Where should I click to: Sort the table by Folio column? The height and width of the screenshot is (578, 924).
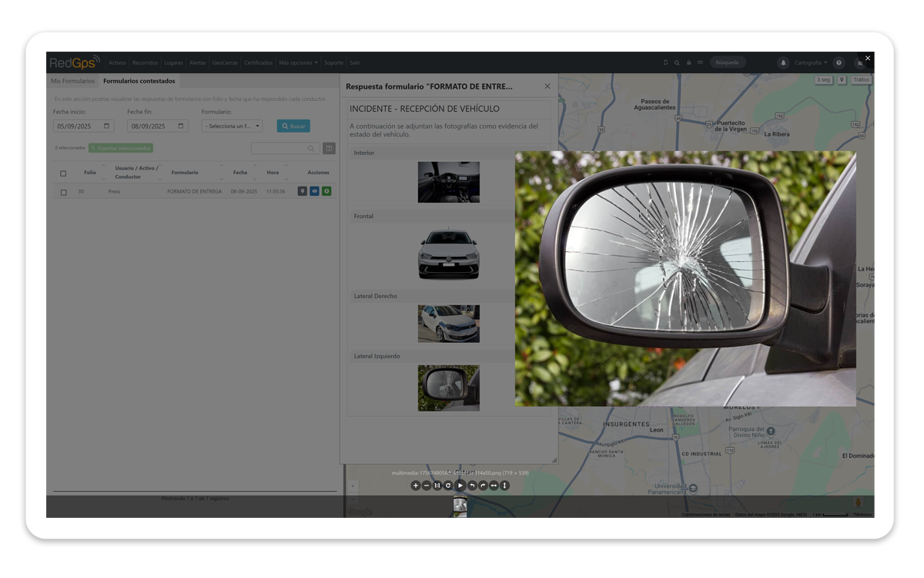pyautogui.click(x=90, y=173)
